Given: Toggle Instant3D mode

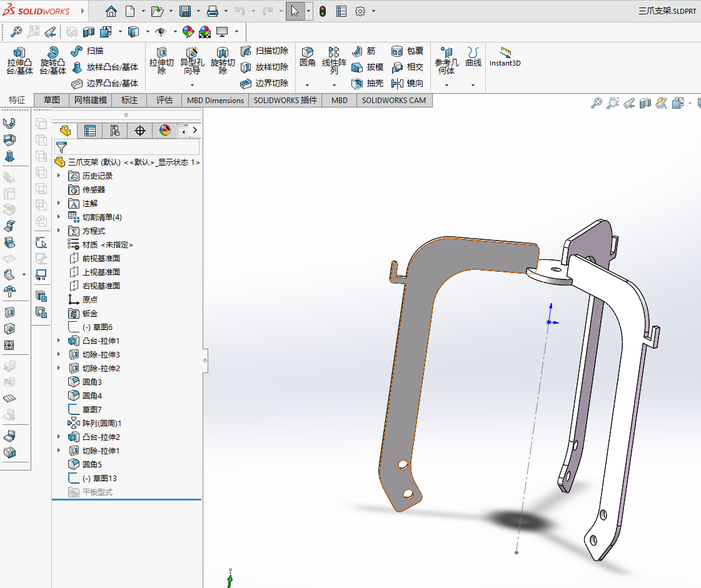Looking at the screenshot, I should [505, 57].
